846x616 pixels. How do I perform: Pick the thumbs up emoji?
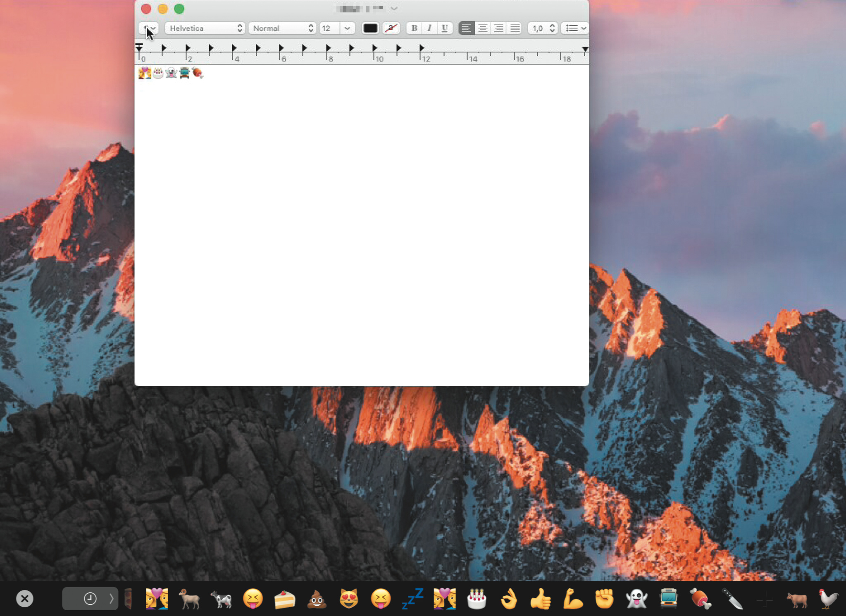pyautogui.click(x=540, y=599)
